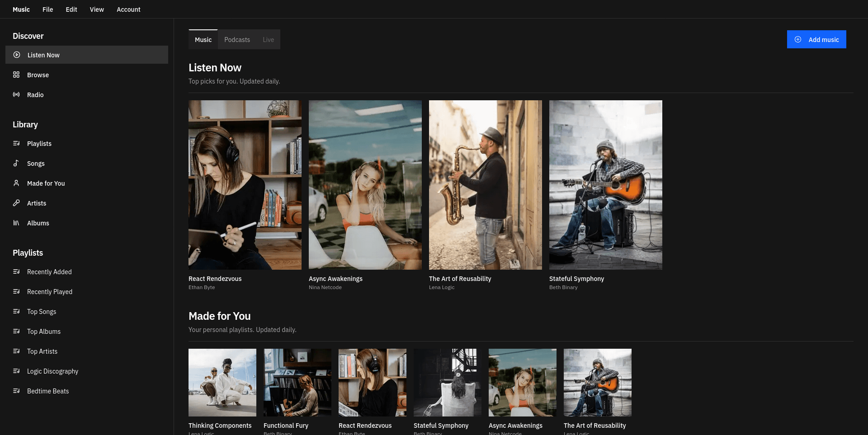This screenshot has width=868, height=435.
Task: Open Artists in the Library section
Action: [87, 203]
